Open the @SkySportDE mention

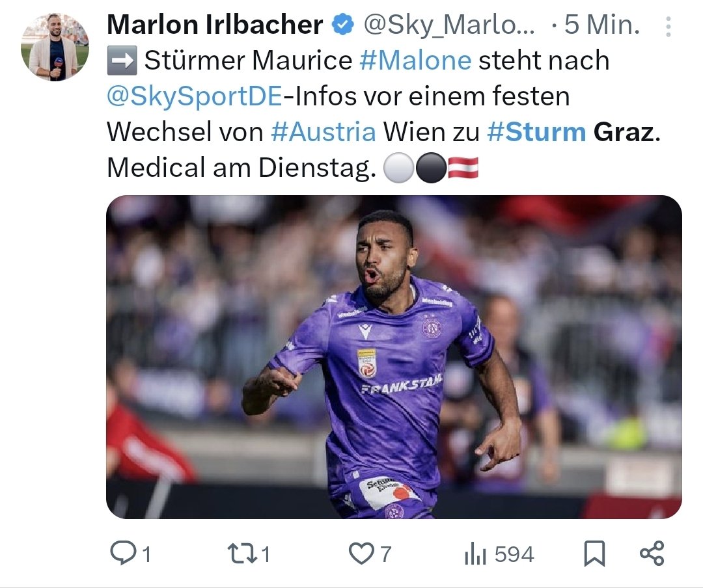pyautogui.click(x=195, y=96)
